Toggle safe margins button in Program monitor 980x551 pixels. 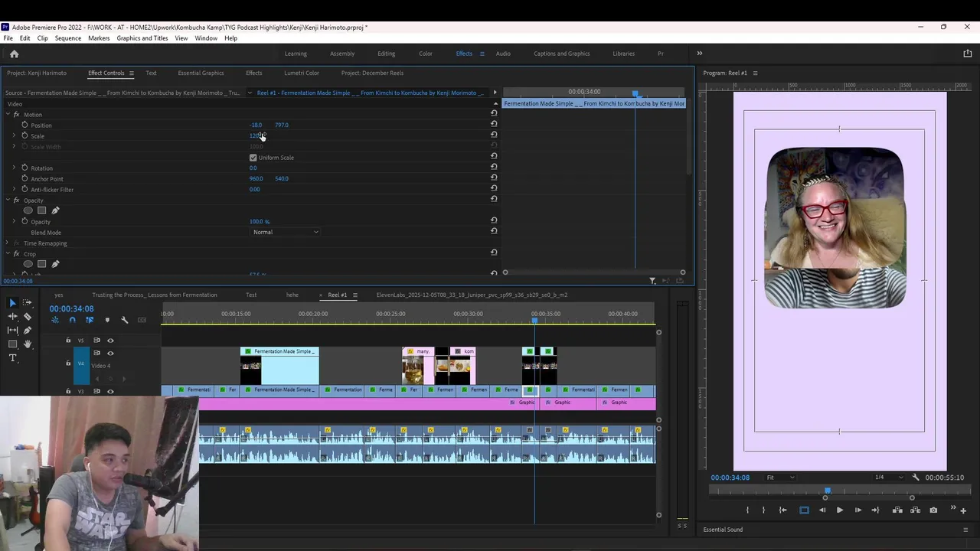[804, 510]
